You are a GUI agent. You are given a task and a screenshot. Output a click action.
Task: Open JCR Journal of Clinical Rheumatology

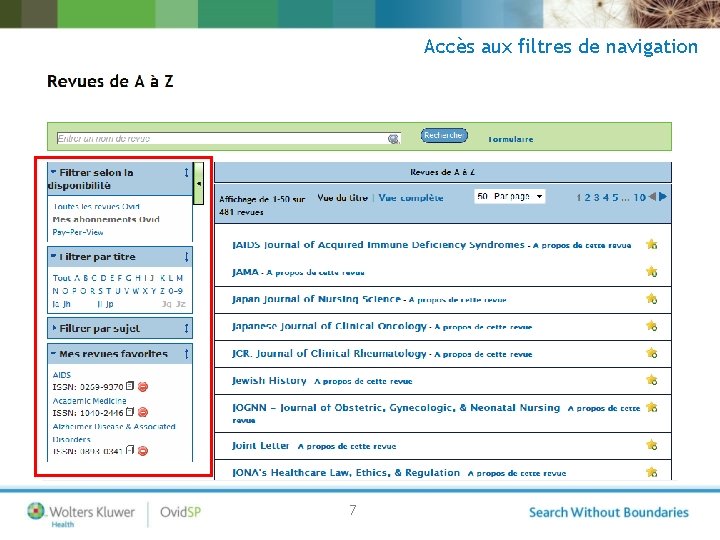pyautogui.click(x=329, y=353)
